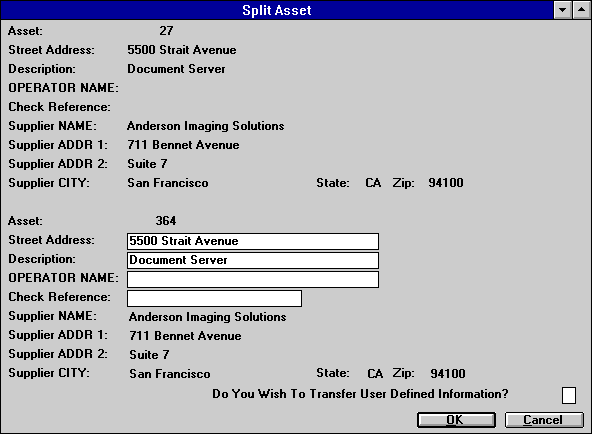Confirm the split with the OK button
Screen dimensions: 592x434
(456, 420)
